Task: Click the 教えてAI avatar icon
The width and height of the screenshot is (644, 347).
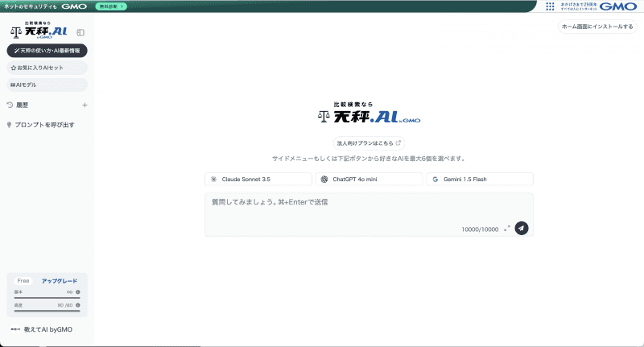Action: click(x=15, y=329)
